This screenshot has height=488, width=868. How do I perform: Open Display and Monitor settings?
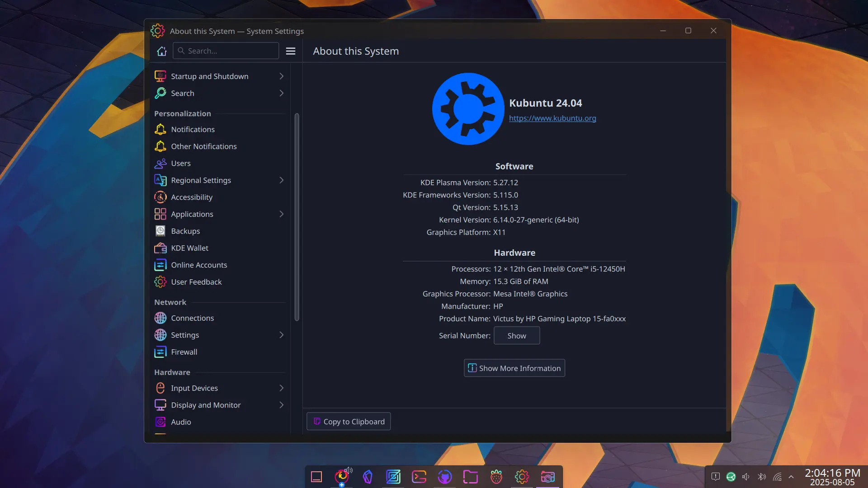(219, 405)
